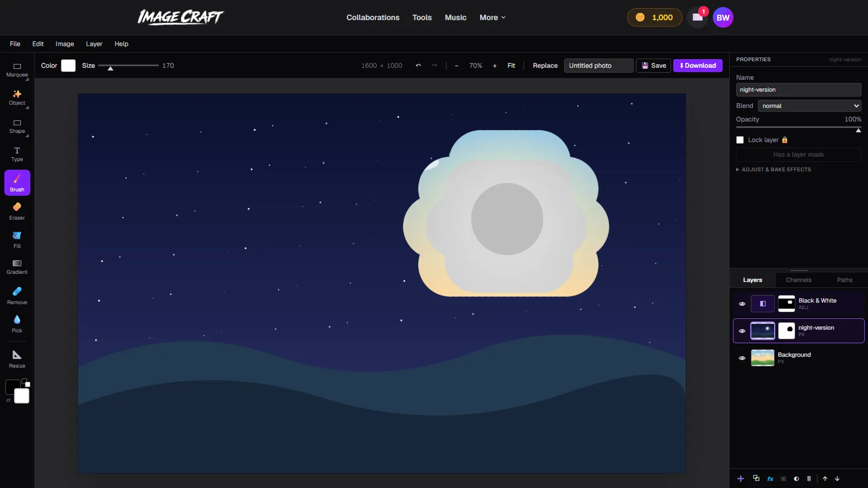Open the brush Color swatch

point(68,66)
